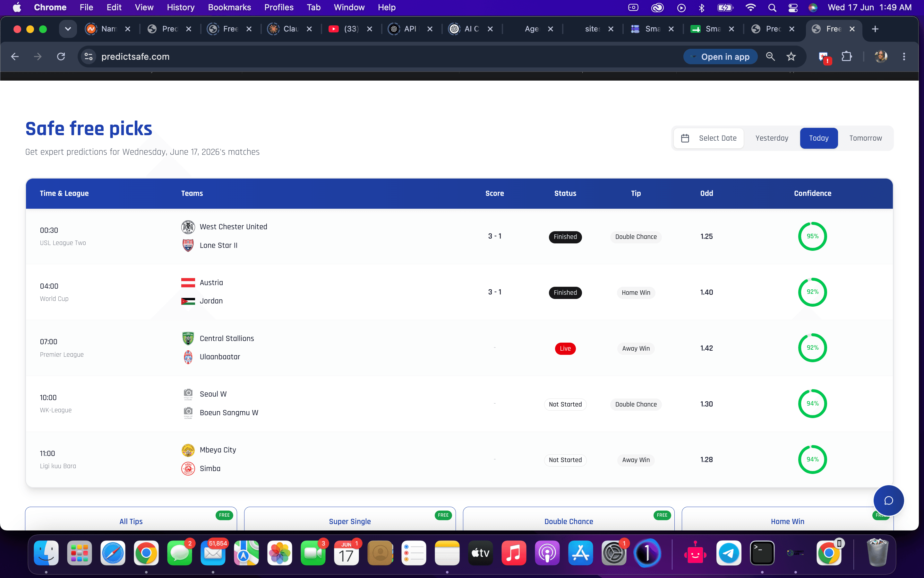This screenshot has width=924, height=578.
Task: Switch to the Claude browser tab
Action: coord(284,29)
